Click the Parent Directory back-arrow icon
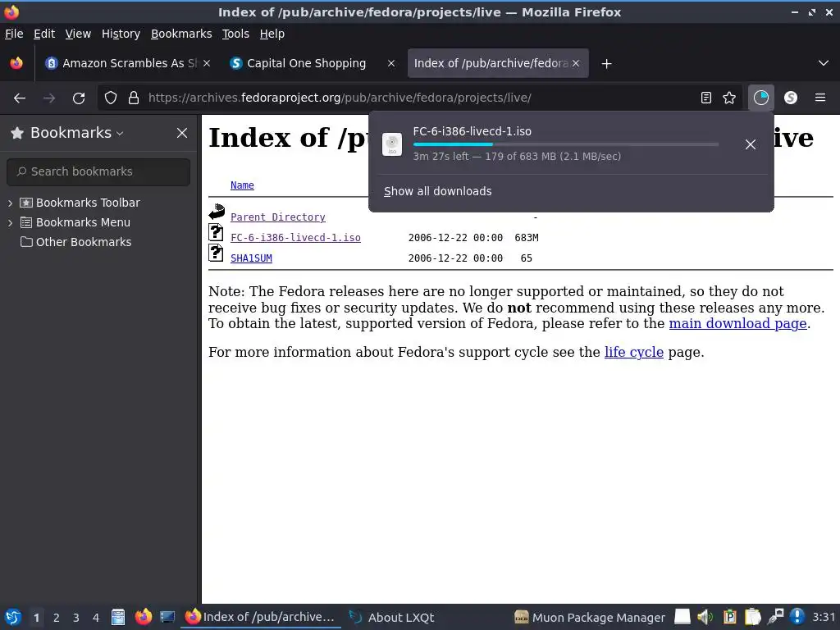The width and height of the screenshot is (840, 630). click(x=217, y=212)
